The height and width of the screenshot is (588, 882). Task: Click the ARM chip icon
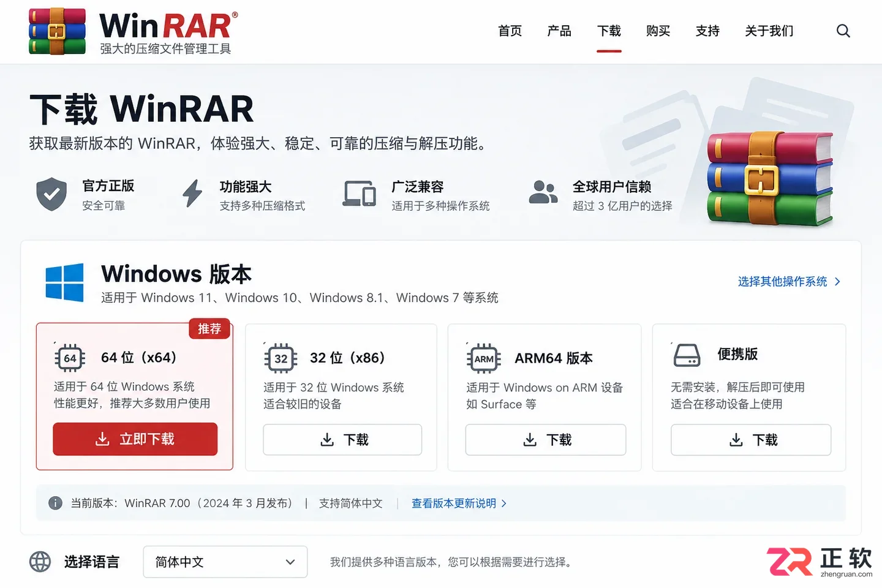pyautogui.click(x=484, y=359)
